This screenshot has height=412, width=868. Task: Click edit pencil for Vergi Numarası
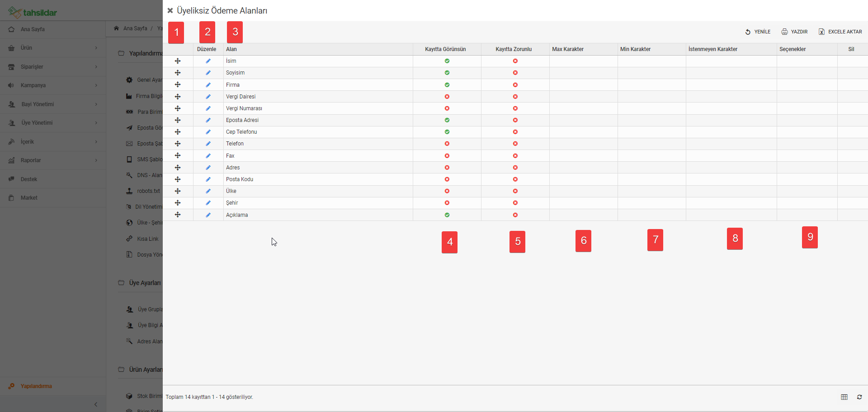point(208,108)
